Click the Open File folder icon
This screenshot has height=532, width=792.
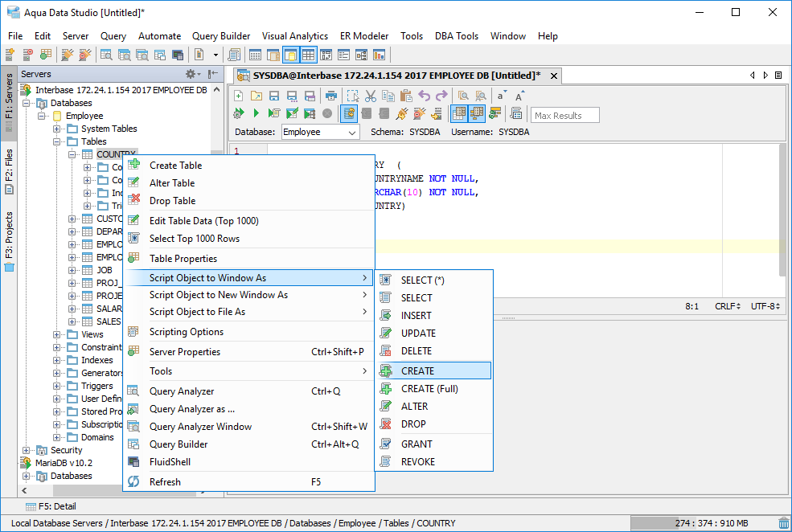click(256, 96)
